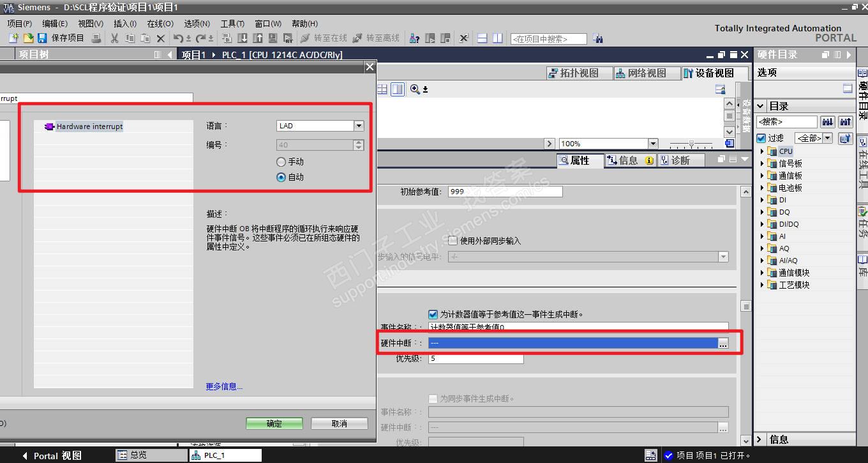Screen dimensions: 868x463
Task: Open the 更多信息... link
Action: coord(224,386)
